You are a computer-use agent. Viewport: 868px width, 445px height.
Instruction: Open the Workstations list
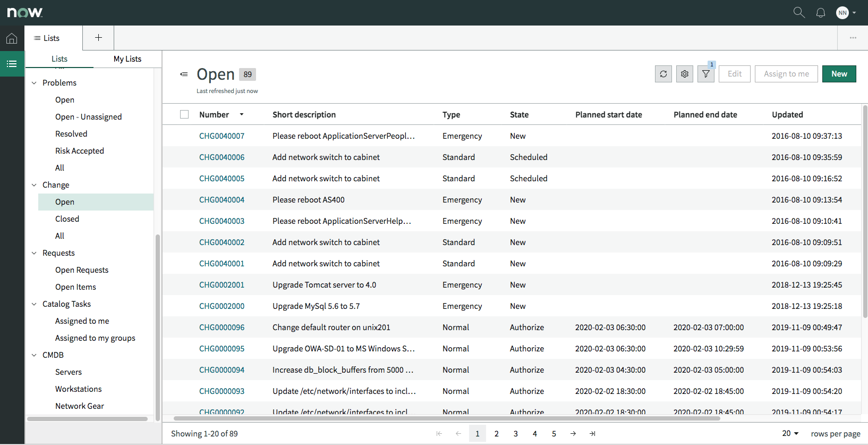coord(79,389)
